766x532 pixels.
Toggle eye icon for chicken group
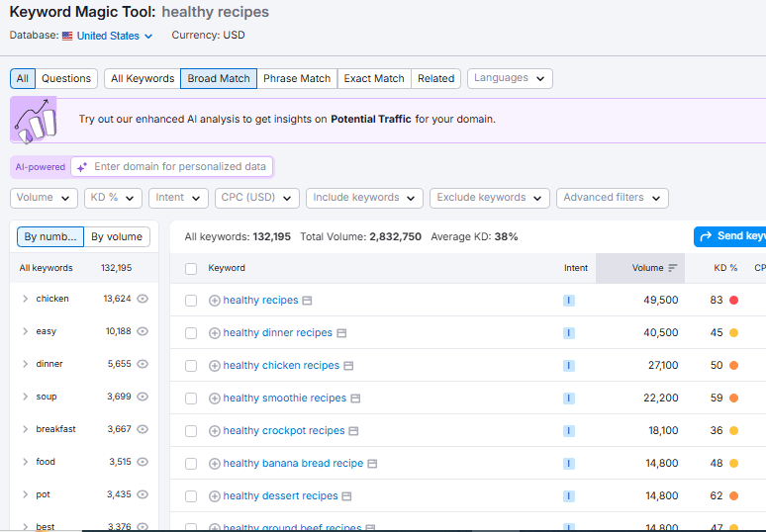coord(143,299)
